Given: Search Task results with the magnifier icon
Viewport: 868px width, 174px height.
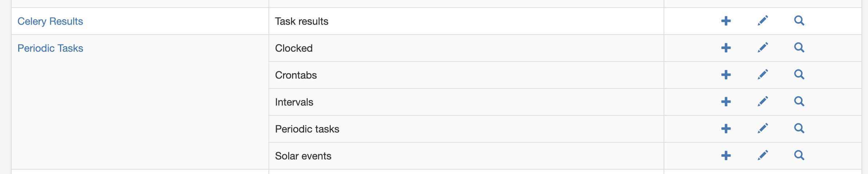Looking at the screenshot, I should click(799, 21).
